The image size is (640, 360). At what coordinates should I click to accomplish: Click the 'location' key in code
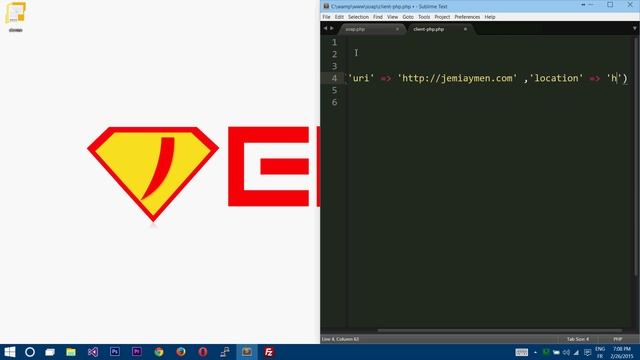(556, 78)
